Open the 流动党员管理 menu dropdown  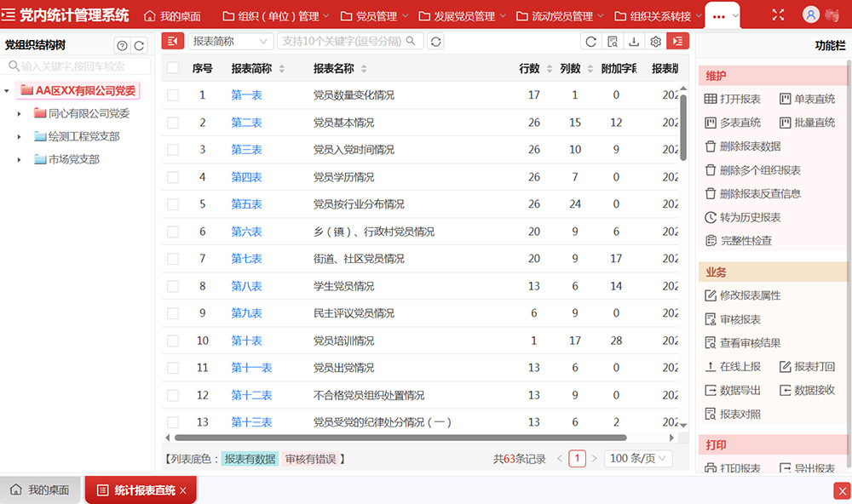[x=560, y=15]
